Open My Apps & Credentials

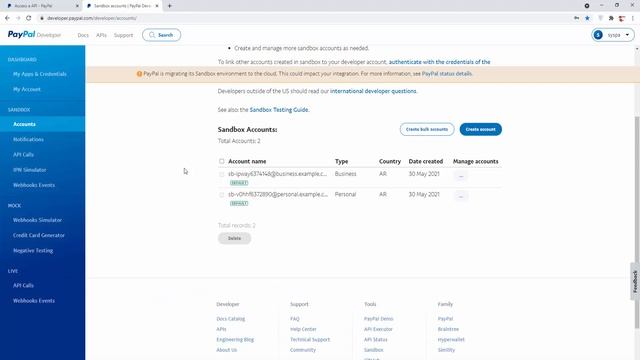click(x=40, y=74)
